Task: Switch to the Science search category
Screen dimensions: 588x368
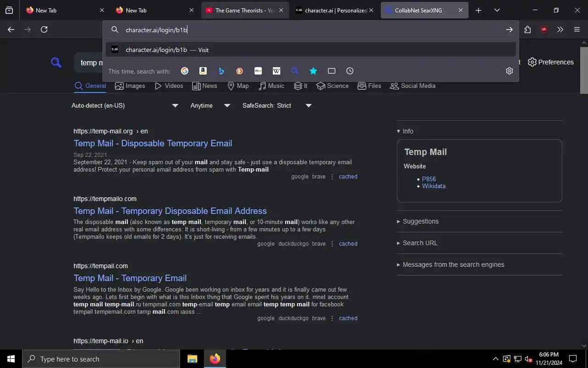Action: [x=333, y=86]
